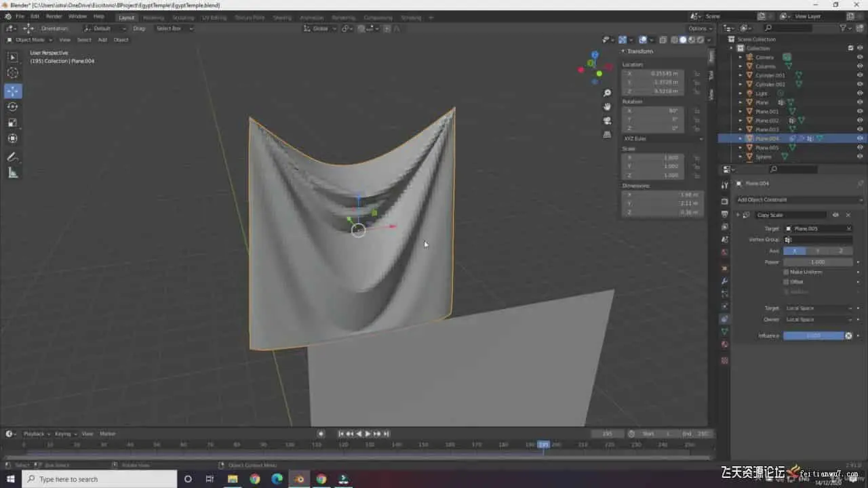Toggle the Z axis button in constraint
This screenshot has height=488, width=868.
click(x=841, y=251)
